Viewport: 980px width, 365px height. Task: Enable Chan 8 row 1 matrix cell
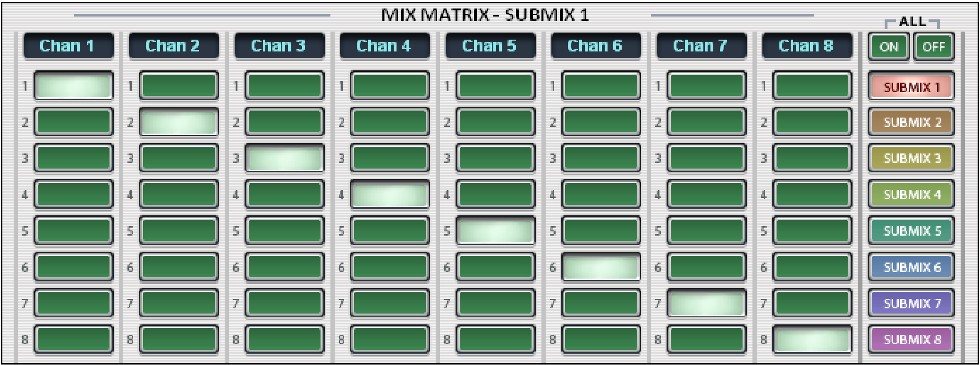pyautogui.click(x=812, y=86)
